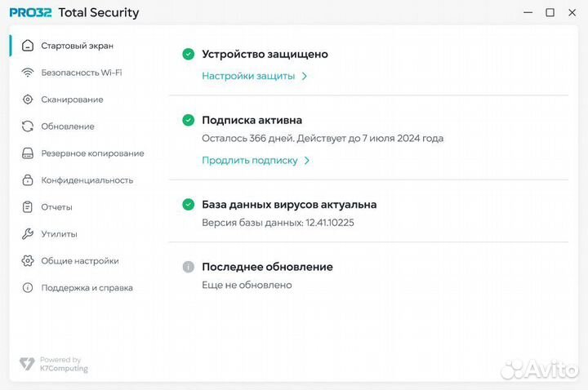588x390 pixels.
Task: Click the Продлить подписку link
Action: (x=250, y=161)
